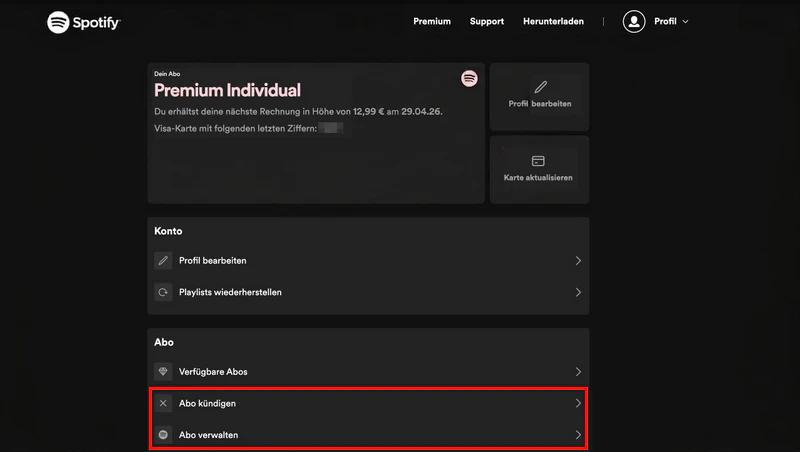Click the 'Dein Abo' label
This screenshot has height=452, width=800.
click(167, 73)
